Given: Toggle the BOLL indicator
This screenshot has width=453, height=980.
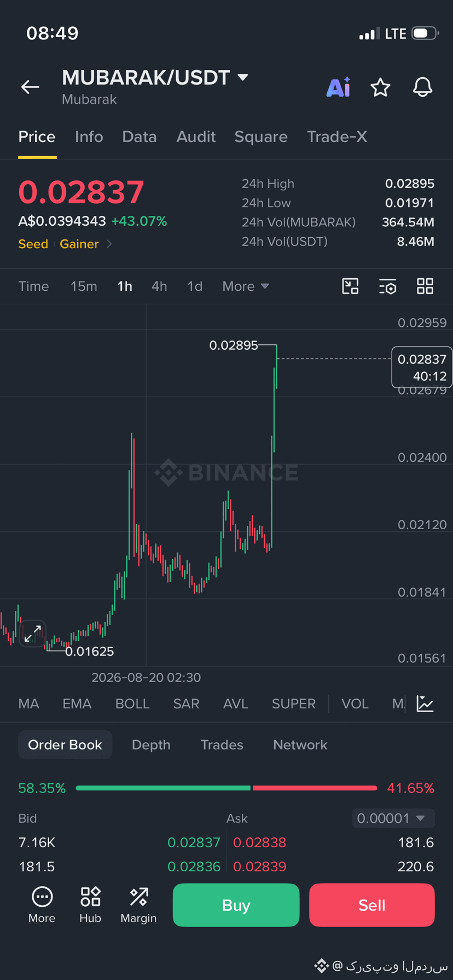Looking at the screenshot, I should point(132,704).
